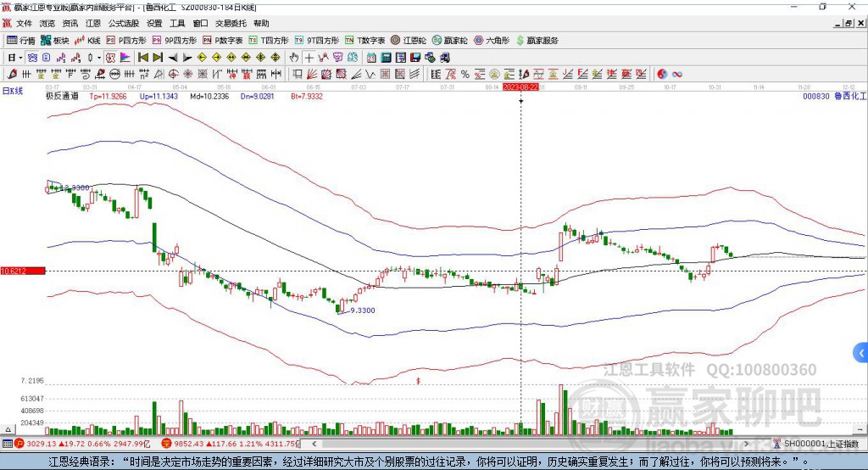868x470 pixels.
Task: Open the 工具 menu
Action: (x=177, y=23)
